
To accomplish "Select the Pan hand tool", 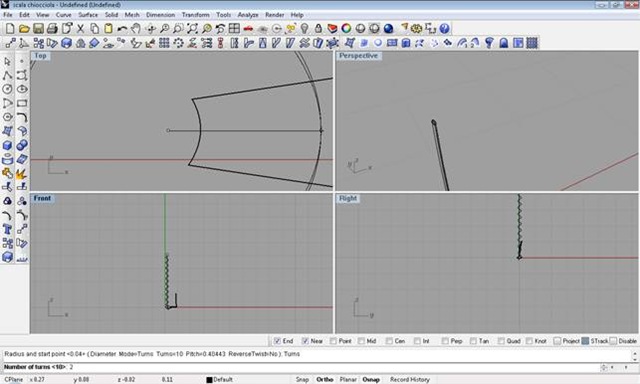I will [x=136, y=29].
